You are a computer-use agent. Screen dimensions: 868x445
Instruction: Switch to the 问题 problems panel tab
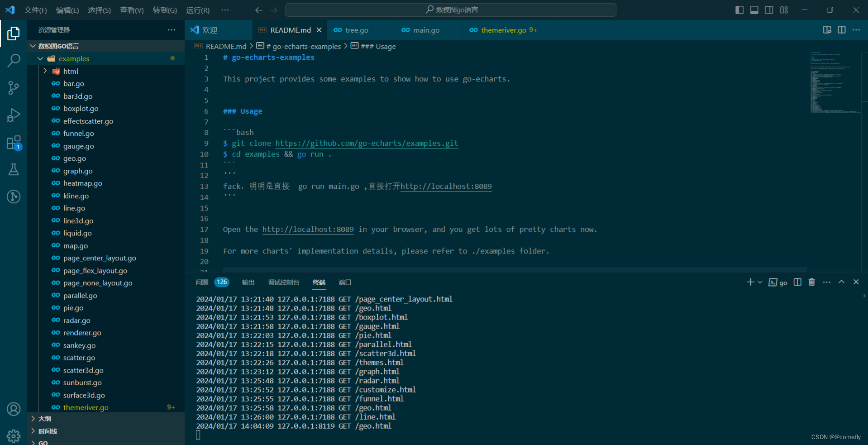pos(212,282)
